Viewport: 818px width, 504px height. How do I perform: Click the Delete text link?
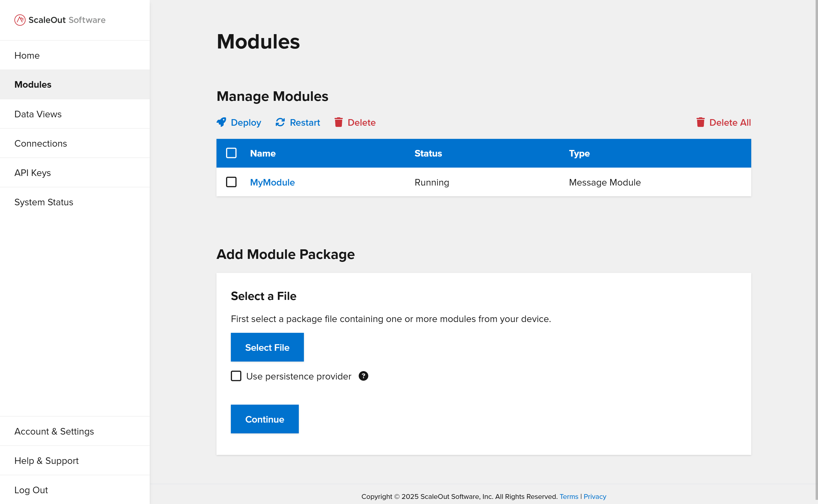[x=361, y=123]
